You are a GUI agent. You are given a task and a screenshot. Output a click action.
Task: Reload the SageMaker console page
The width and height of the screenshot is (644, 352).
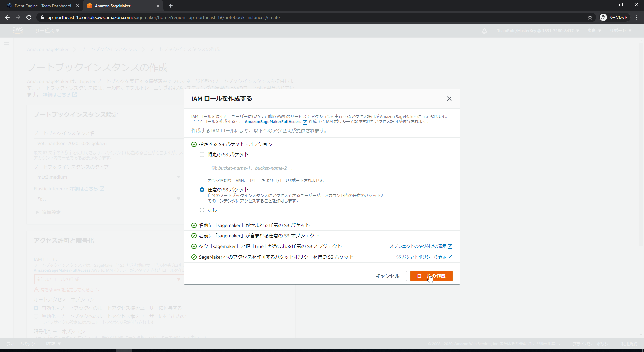point(29,17)
